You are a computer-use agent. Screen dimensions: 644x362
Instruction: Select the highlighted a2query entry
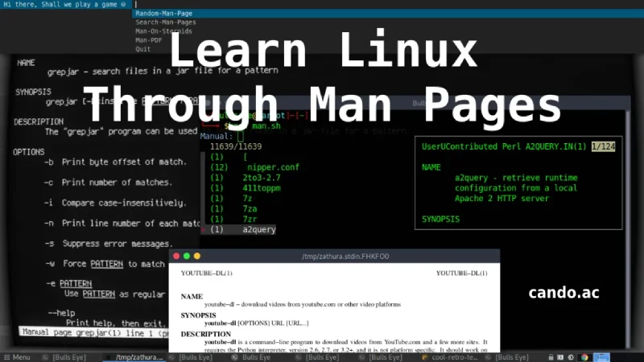258,229
